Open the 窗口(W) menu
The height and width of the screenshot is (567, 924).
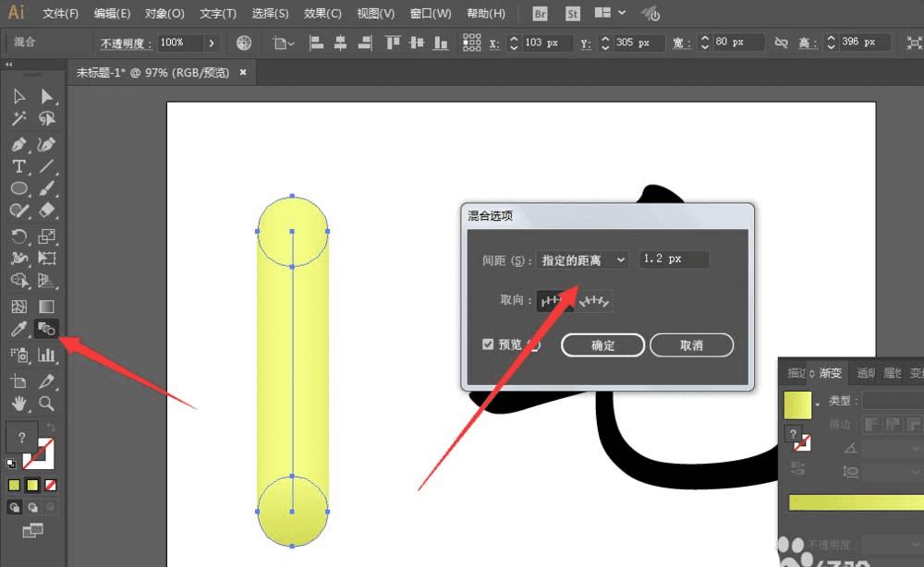pyautogui.click(x=431, y=13)
